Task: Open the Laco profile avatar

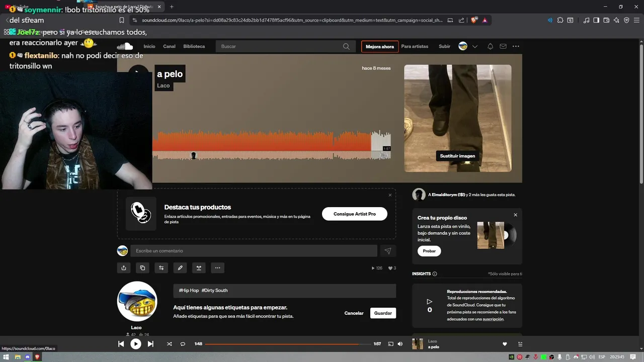Action: click(x=137, y=301)
